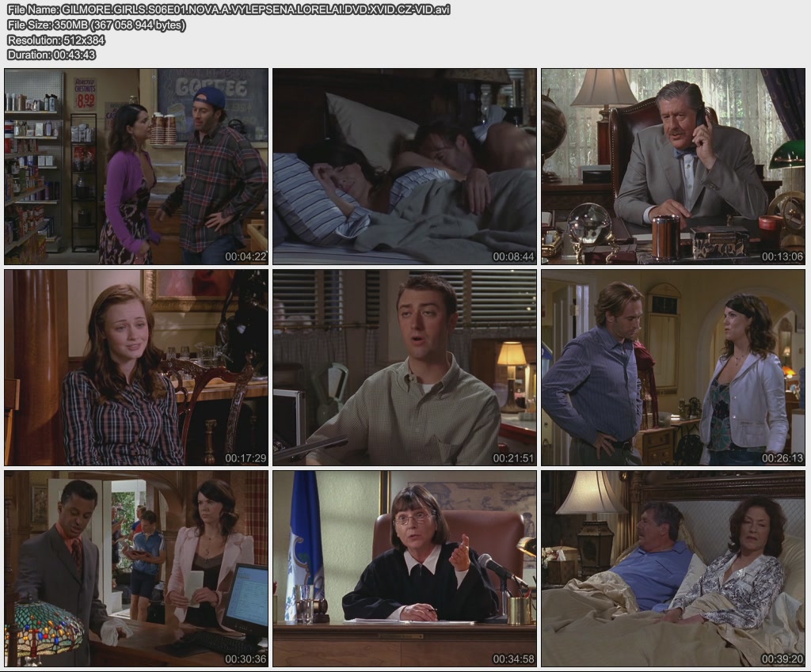Select the 00:21:51 timestamp
This screenshot has height=672, width=811.
click(x=513, y=457)
